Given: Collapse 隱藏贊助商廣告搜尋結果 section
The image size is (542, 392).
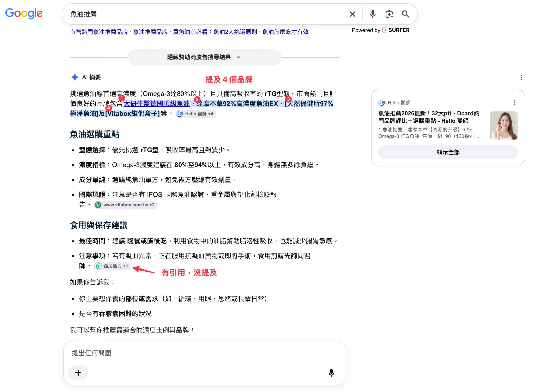Looking at the screenshot, I should (205, 57).
